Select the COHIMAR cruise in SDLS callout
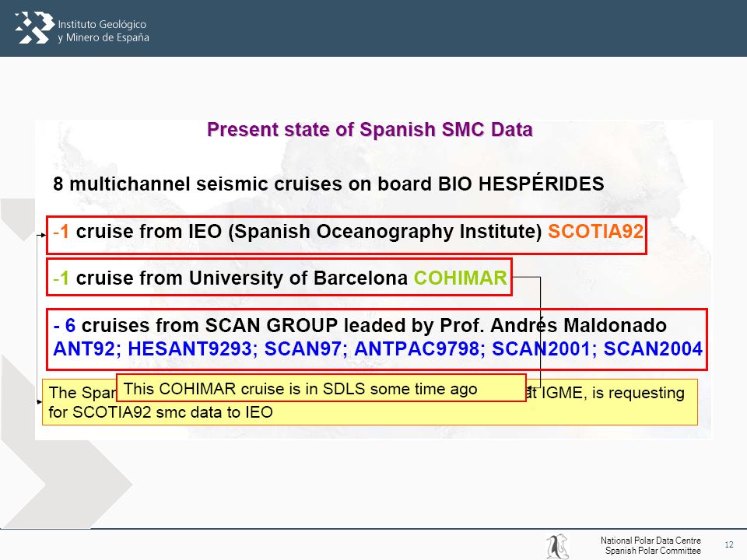Screen dimensions: 747x560 [321, 388]
